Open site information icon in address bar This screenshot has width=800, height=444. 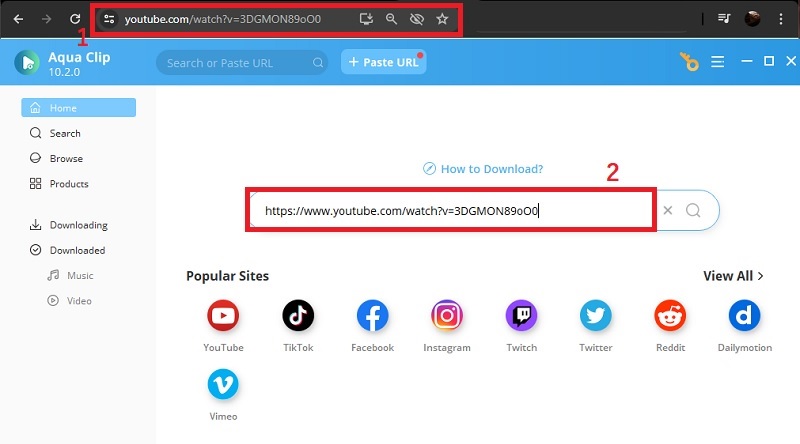point(109,19)
